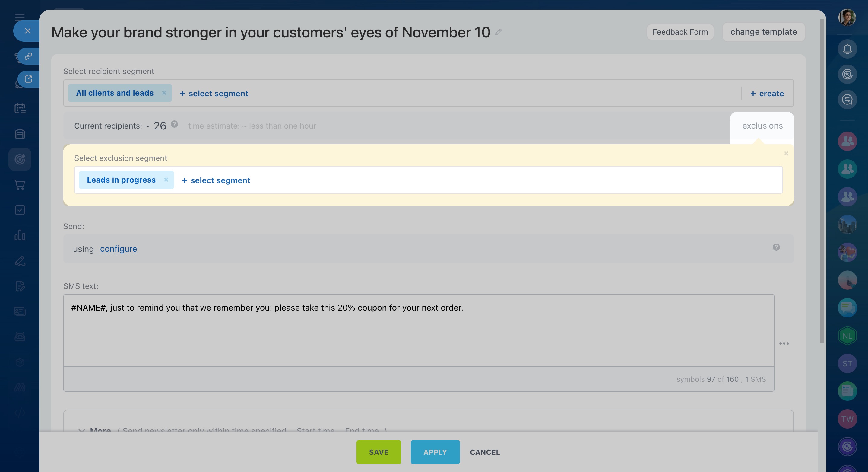
Task: Click the configure link
Action: [x=118, y=249]
